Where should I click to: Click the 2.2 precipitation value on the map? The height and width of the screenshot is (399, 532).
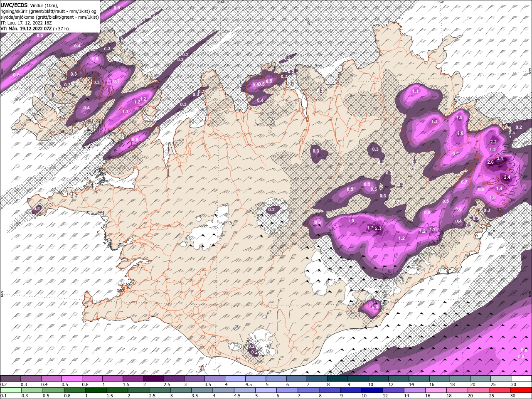[x=494, y=142]
